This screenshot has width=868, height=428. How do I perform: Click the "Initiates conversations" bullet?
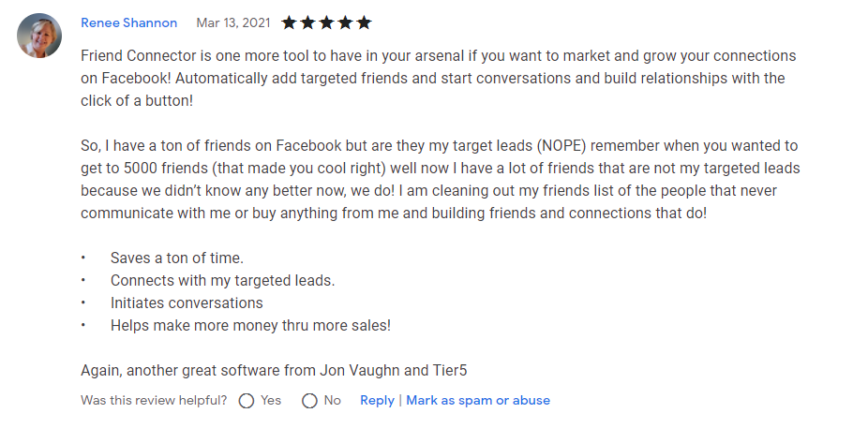187,303
